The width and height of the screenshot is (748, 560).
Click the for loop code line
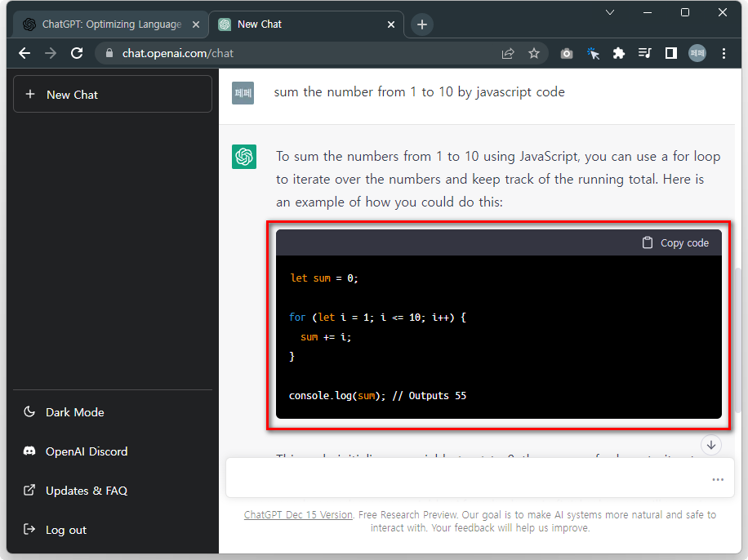pyautogui.click(x=377, y=318)
